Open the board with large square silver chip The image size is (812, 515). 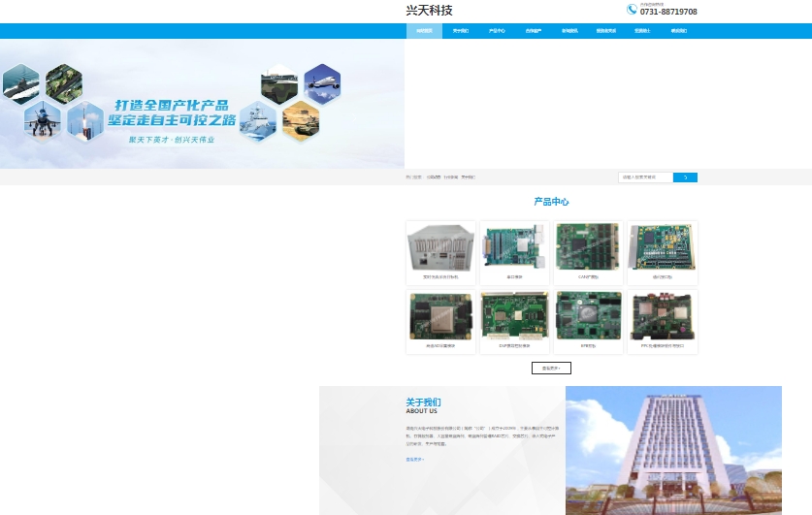(440, 316)
